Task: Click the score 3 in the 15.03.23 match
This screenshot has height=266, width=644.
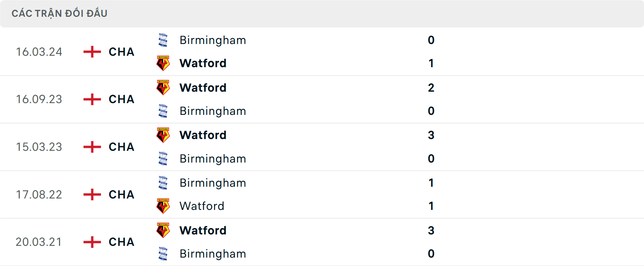Action: click(432, 135)
